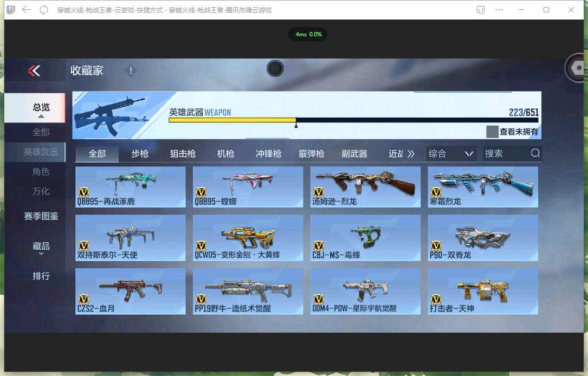Select the CBJ-MS-毒蜂 weapon card
Screen dimensions: 588x376
365,238
